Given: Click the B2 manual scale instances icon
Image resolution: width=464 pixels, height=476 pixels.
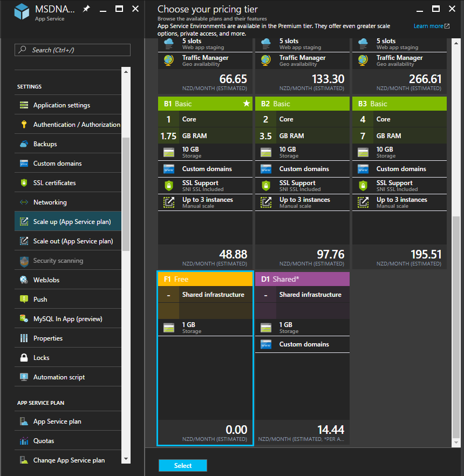Looking at the screenshot, I should click(x=266, y=202).
